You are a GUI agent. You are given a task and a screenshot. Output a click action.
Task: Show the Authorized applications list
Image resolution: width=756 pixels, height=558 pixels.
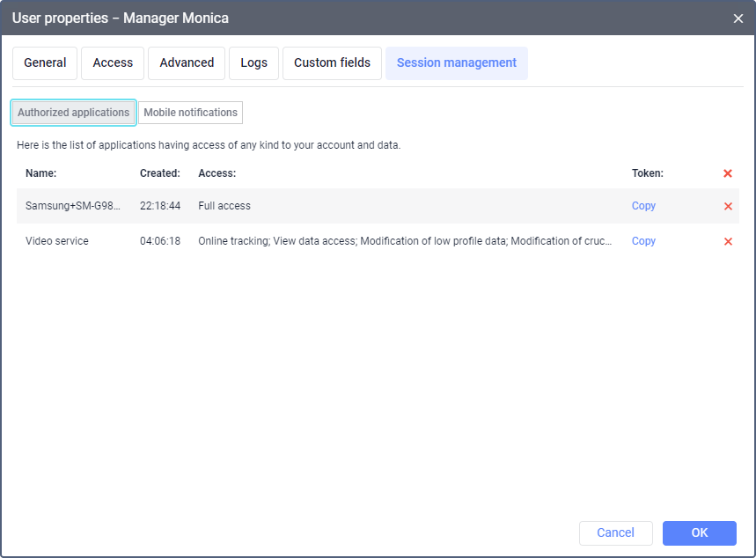click(x=73, y=113)
